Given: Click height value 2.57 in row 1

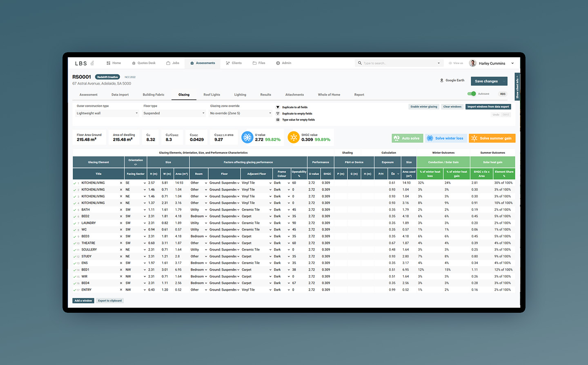Looking at the screenshot, I should click(151, 183).
